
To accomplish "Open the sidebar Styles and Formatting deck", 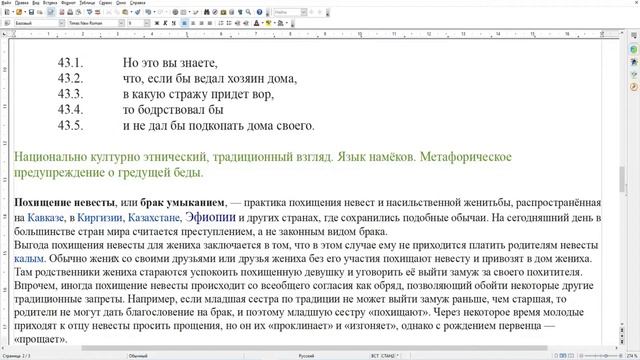I will pos(634,62).
